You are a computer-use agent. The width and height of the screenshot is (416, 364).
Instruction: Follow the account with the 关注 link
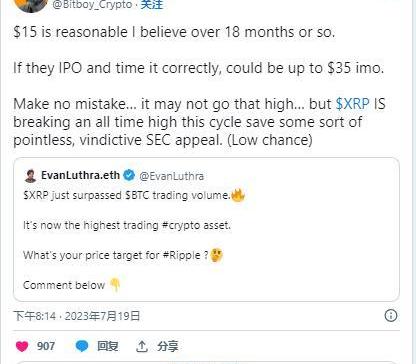click(152, 5)
